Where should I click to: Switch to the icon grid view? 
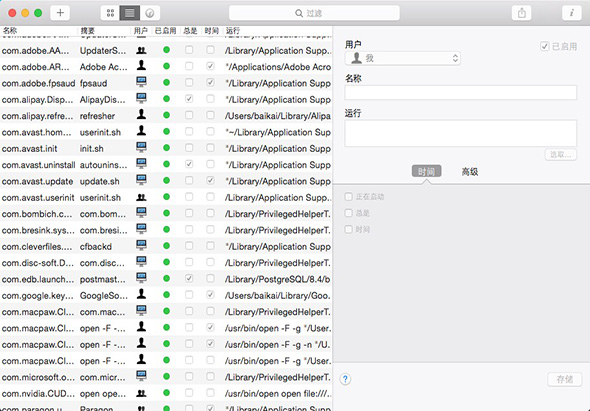pos(110,13)
